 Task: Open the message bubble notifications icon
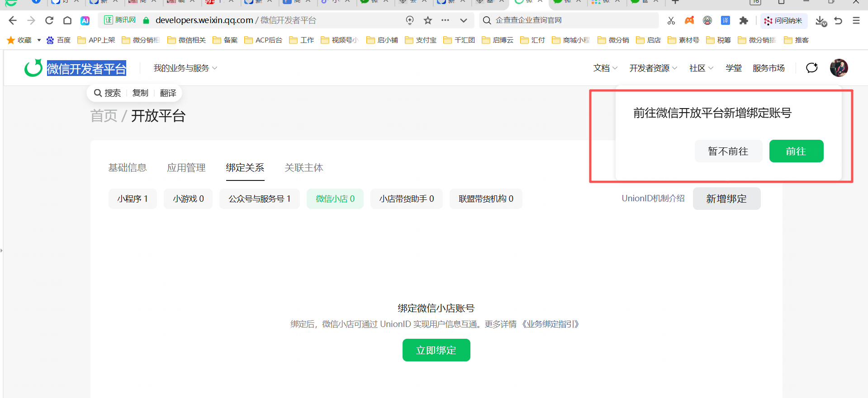(812, 68)
